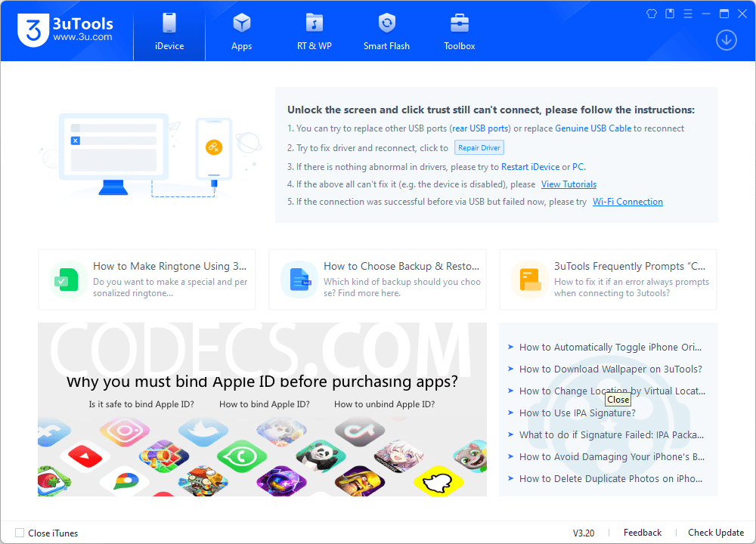Open the downloads arrow icon
Image resolution: width=756 pixels, height=544 pixels.
(726, 40)
